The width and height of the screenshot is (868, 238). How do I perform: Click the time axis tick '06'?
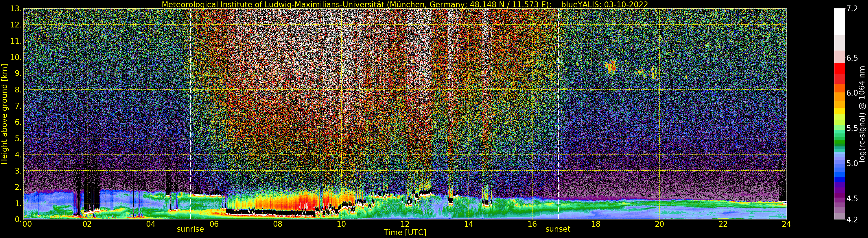(214, 224)
